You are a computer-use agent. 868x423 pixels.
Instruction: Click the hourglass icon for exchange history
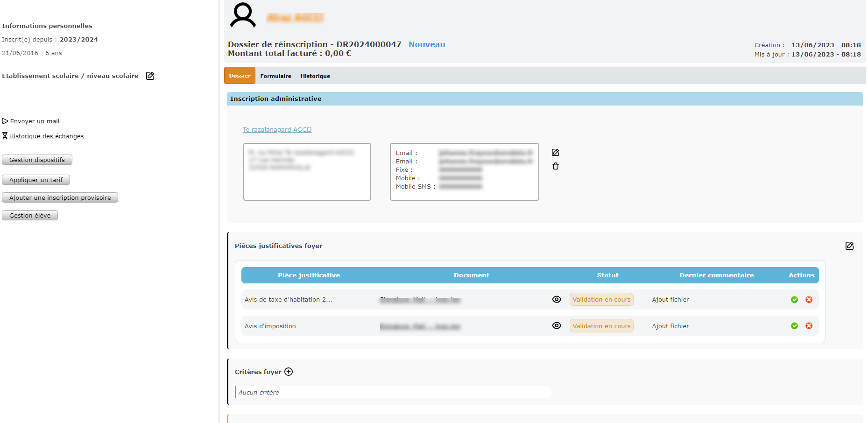[x=5, y=136]
